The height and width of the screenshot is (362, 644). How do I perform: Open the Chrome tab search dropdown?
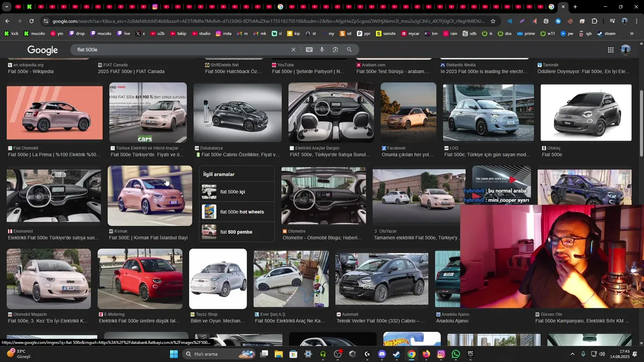pyautogui.click(x=7, y=7)
